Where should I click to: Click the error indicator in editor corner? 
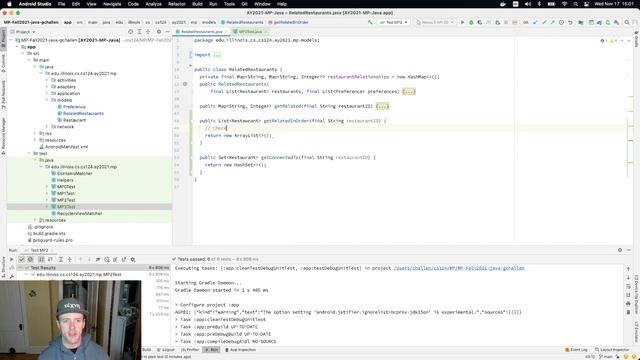pos(604,41)
